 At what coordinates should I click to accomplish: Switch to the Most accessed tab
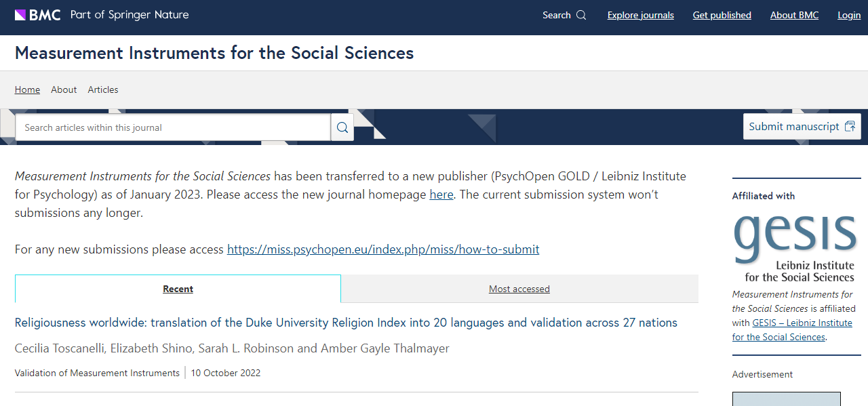pos(519,289)
